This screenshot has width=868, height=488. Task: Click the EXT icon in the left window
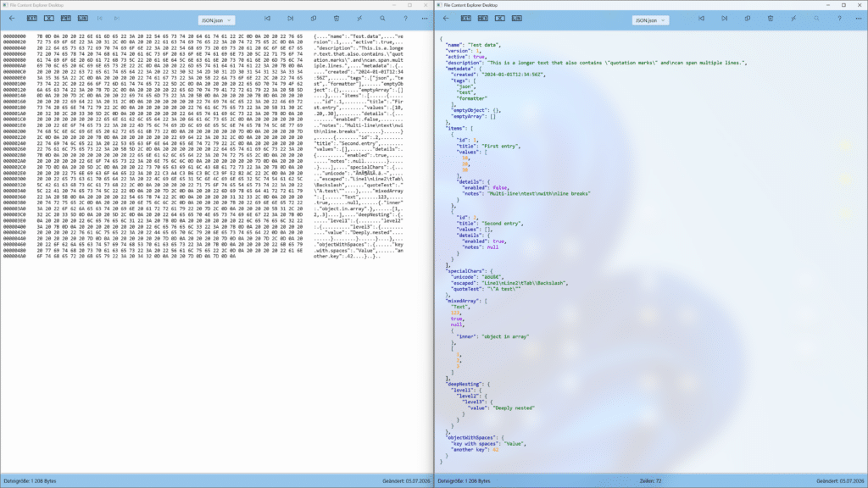(x=32, y=19)
